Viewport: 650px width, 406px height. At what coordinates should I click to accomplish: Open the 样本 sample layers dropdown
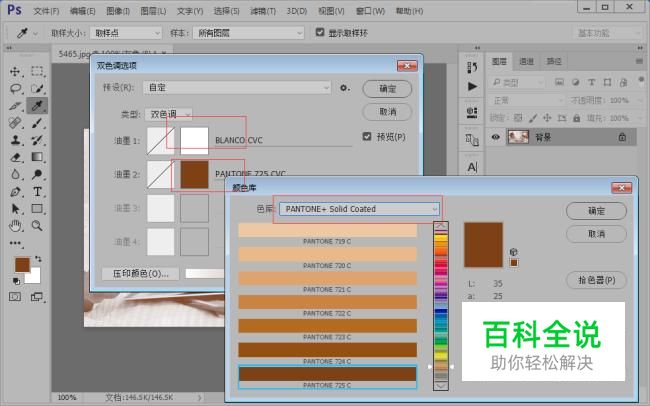click(x=248, y=33)
